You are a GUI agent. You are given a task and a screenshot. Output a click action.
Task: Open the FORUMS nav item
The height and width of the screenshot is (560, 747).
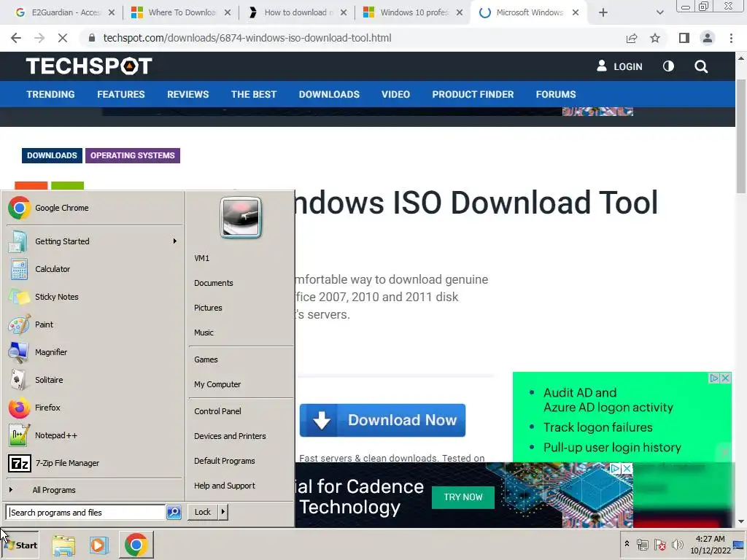556,94
